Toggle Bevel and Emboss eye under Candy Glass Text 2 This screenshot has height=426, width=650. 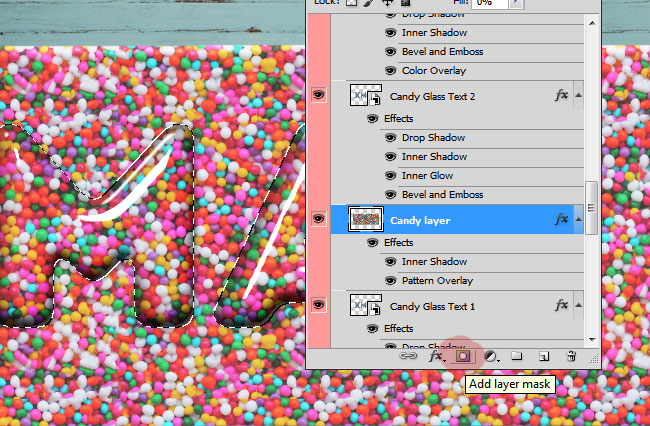coord(390,195)
